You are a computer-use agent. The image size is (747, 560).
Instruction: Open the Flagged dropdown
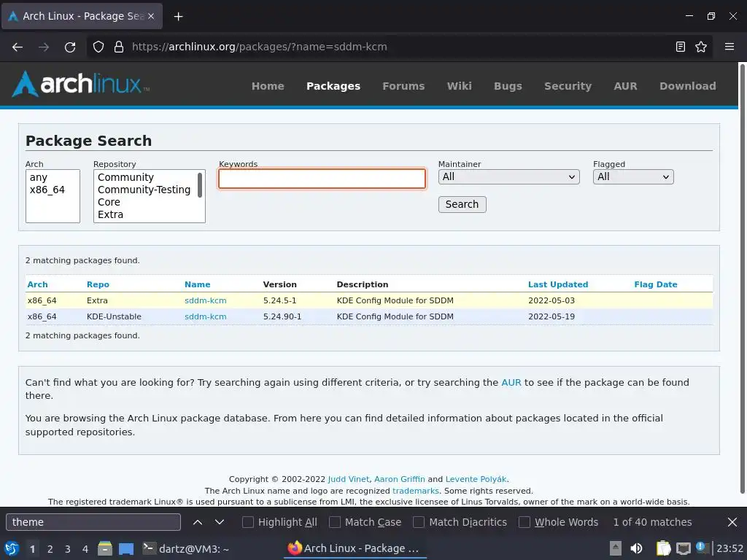click(633, 176)
